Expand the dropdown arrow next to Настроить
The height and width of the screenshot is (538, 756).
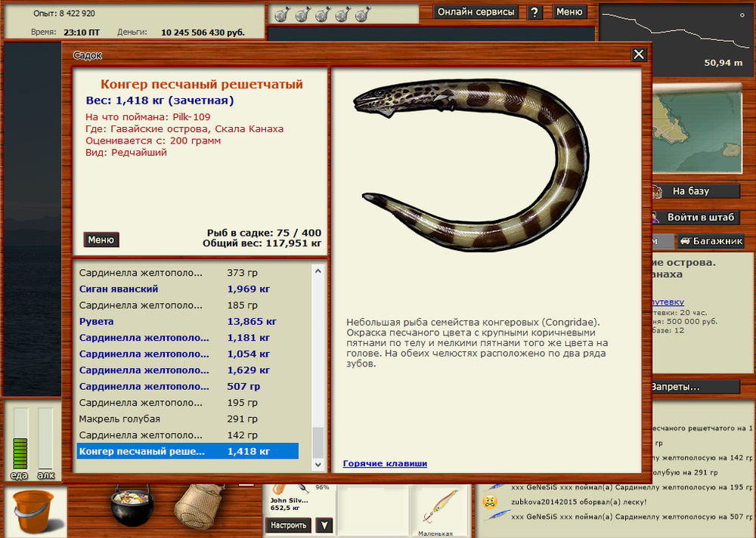324,525
